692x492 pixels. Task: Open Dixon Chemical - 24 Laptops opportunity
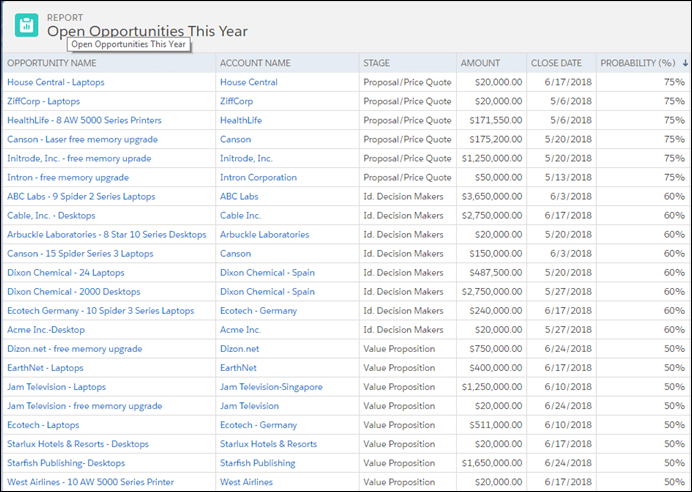[x=66, y=273]
